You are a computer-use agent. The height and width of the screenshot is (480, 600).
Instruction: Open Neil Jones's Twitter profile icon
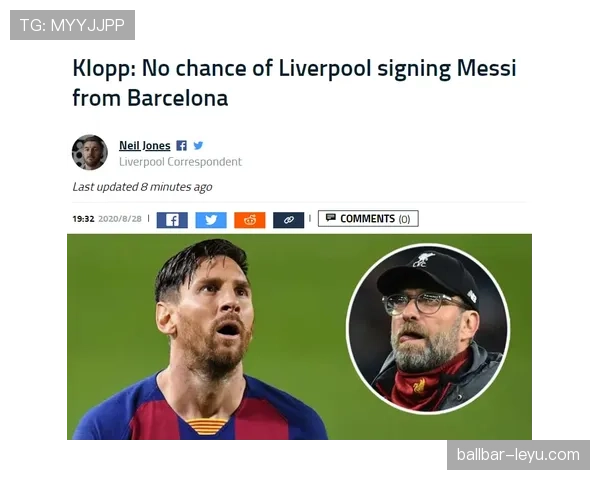198,145
